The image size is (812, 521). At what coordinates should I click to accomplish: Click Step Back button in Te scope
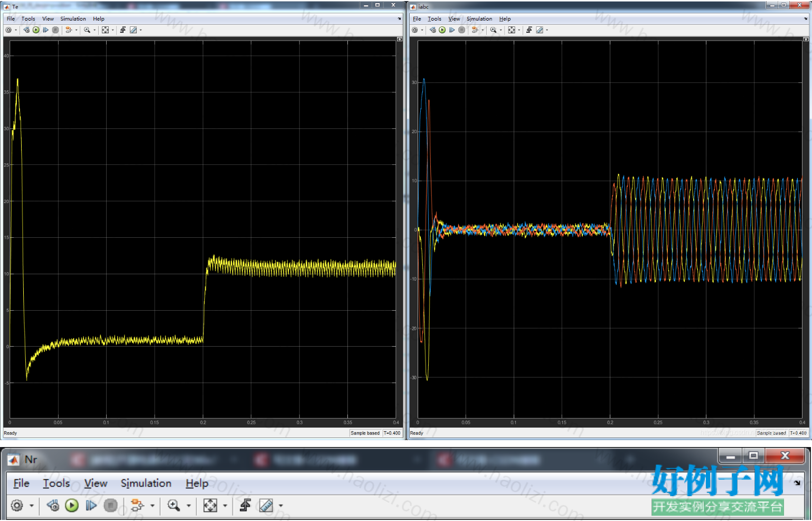click(26, 30)
